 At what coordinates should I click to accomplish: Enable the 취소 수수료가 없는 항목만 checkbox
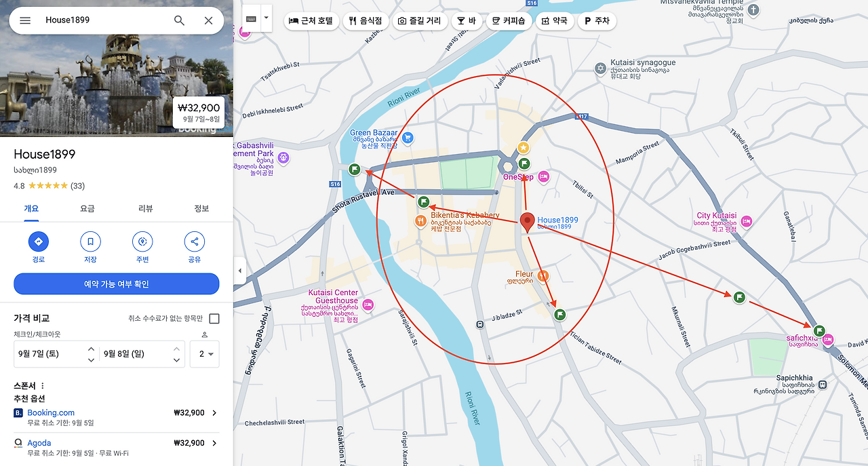coord(214,319)
